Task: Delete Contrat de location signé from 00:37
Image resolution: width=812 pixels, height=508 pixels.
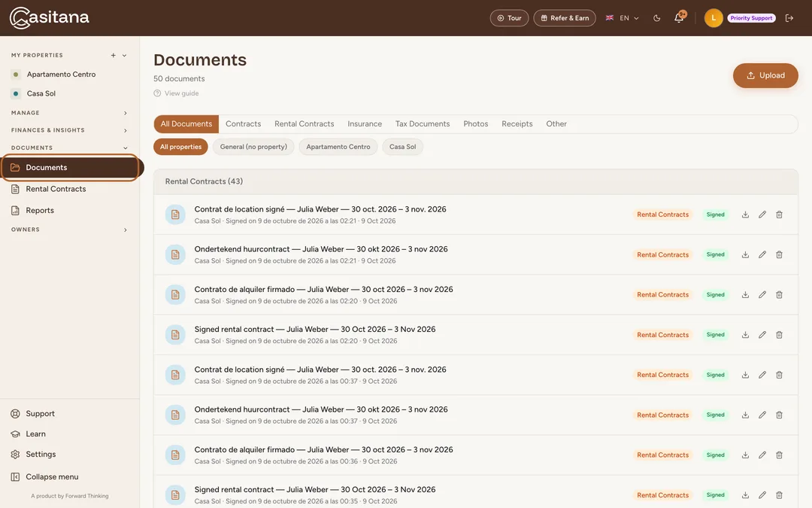Action: coord(779,375)
